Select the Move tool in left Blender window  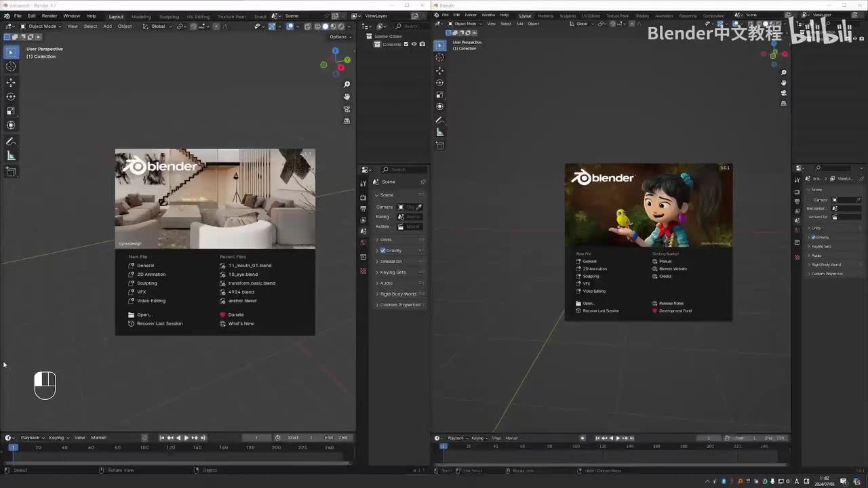click(x=11, y=82)
